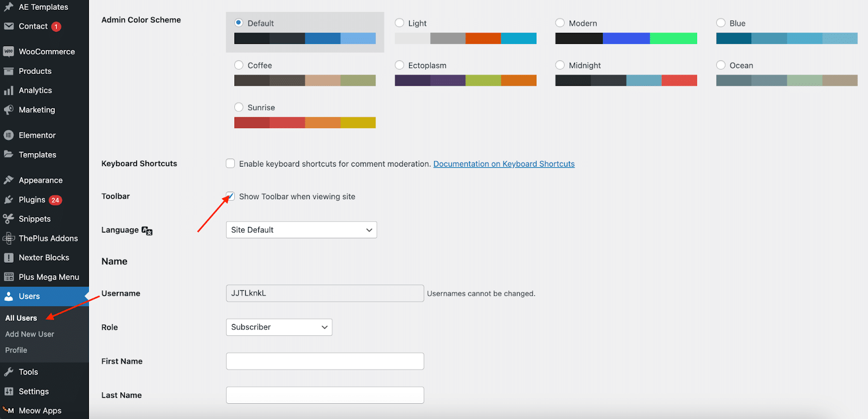
Task: Enable keyboard shortcuts for comment moderation
Action: pyautogui.click(x=231, y=163)
